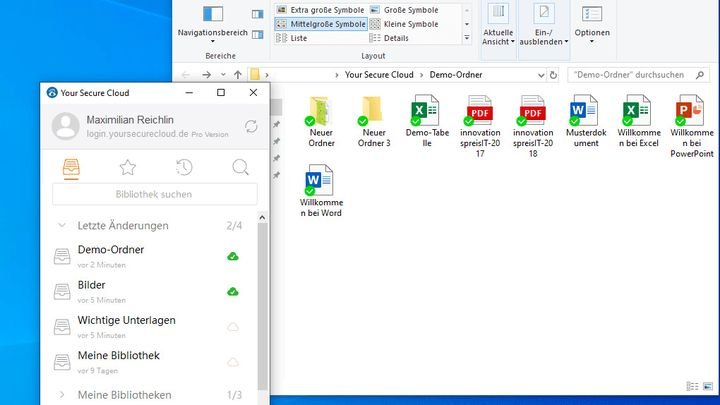The height and width of the screenshot is (405, 720).
Task: Click the green cloud status of Bilder
Action: pos(233,292)
